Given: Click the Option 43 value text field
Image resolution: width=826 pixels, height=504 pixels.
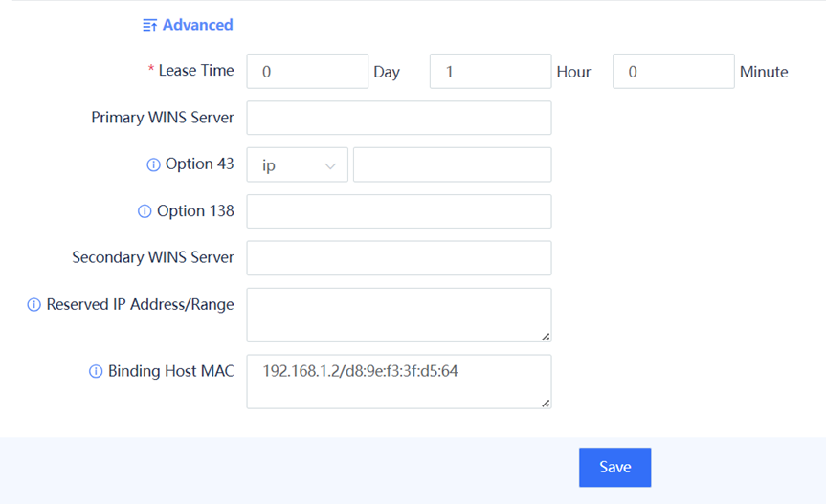Looking at the screenshot, I should click(x=452, y=165).
